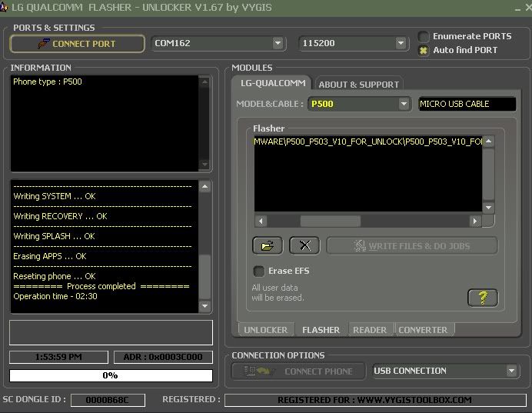Viewport: 532px width, 413px height.
Task: Click Flasher file list scroll down arrow
Action: pos(489,208)
